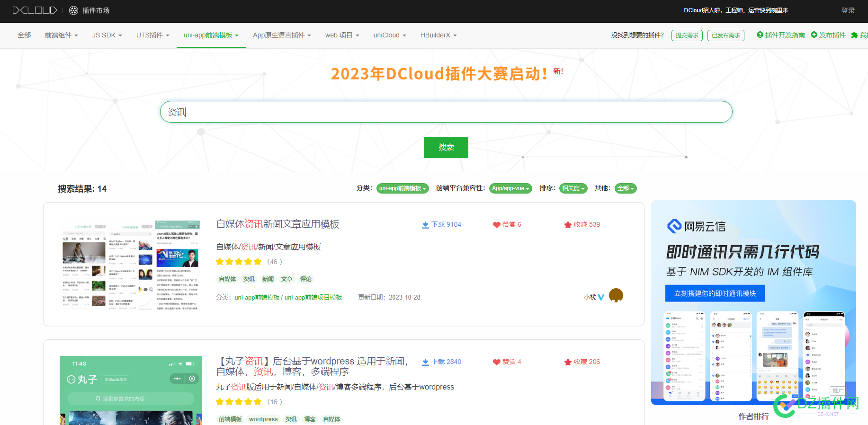Click the five-star rating with 46 reviews
This screenshot has width=868, height=425.
click(239, 262)
